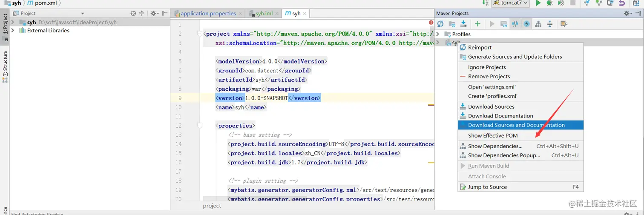Select Download Sources menu item
The width and height of the screenshot is (644, 215).
(x=520, y=107)
